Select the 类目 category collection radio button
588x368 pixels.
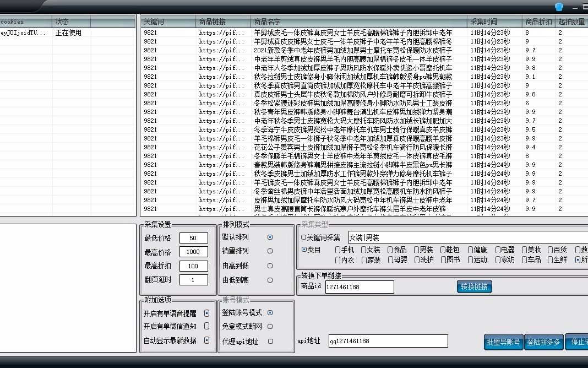pos(304,248)
